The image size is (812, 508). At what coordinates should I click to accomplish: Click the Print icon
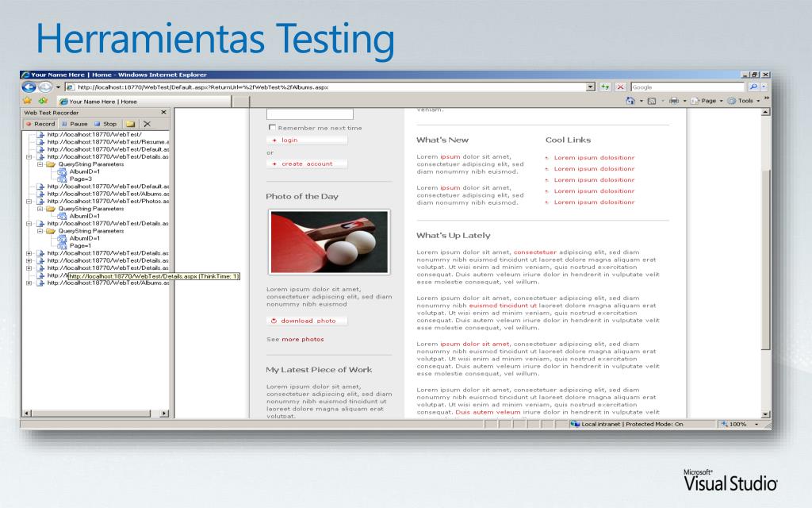674,101
